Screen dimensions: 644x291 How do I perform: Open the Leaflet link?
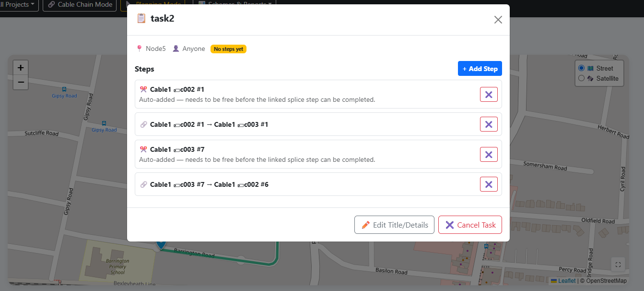click(563, 281)
